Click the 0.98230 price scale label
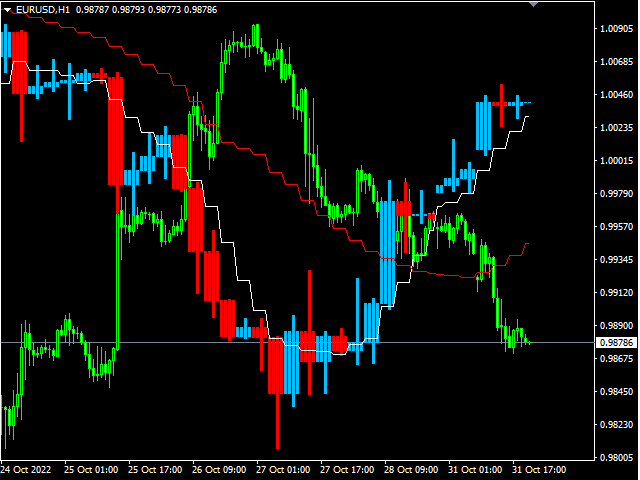 (616, 424)
